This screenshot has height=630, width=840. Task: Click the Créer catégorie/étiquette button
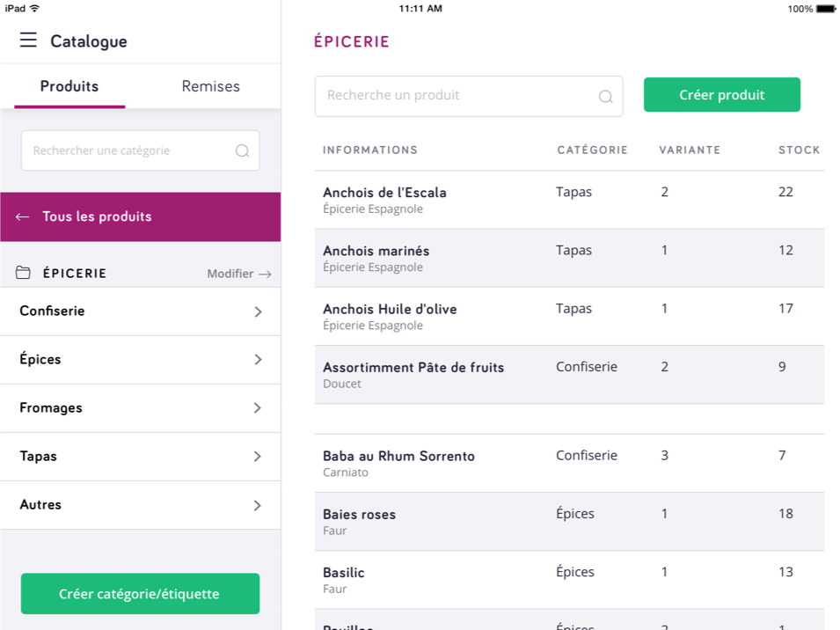tap(140, 594)
